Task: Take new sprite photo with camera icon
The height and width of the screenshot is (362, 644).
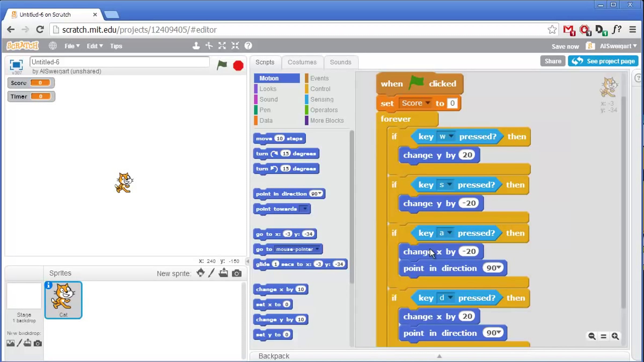Action: coord(237,273)
